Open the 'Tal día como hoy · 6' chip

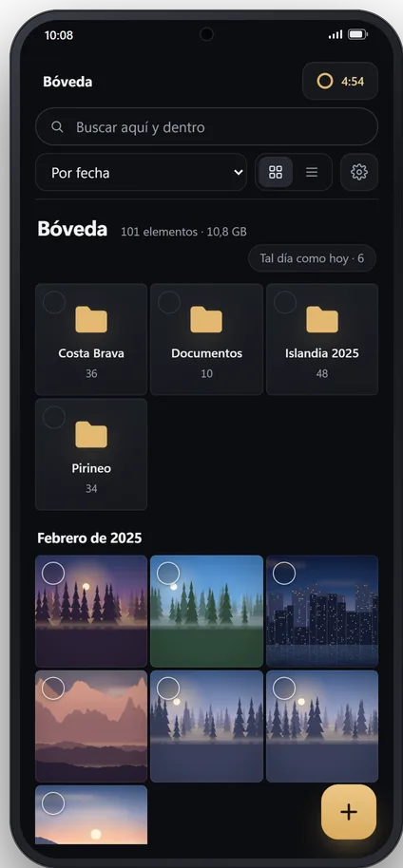(312, 258)
